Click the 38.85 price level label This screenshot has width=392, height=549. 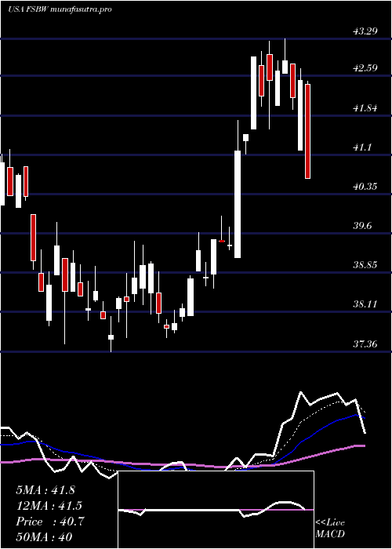point(365,265)
